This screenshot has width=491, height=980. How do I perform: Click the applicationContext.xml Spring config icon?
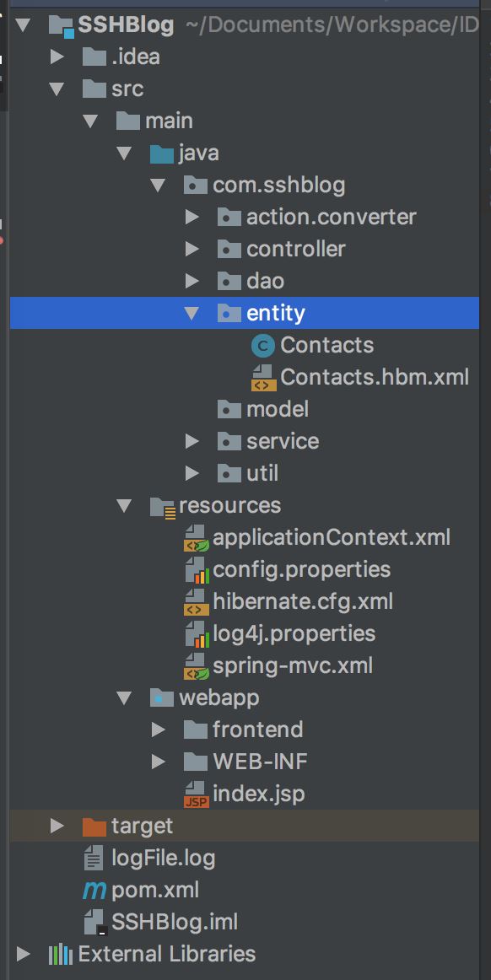196,537
